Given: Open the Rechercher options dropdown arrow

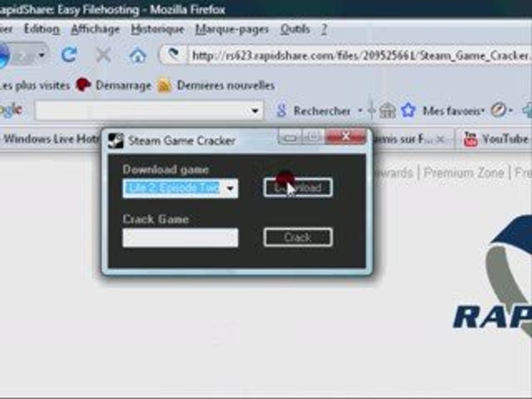Looking at the screenshot, I should tap(360, 110).
